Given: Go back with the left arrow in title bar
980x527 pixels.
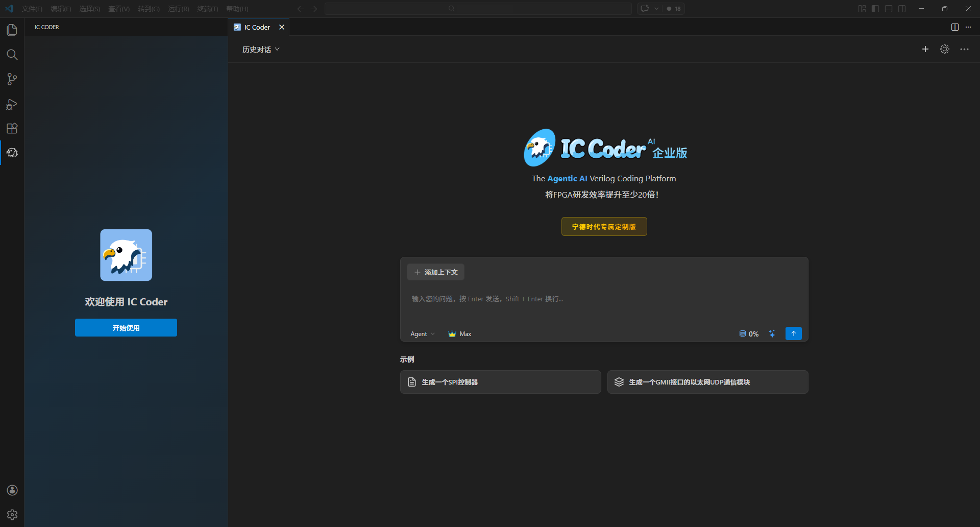Looking at the screenshot, I should pos(301,9).
